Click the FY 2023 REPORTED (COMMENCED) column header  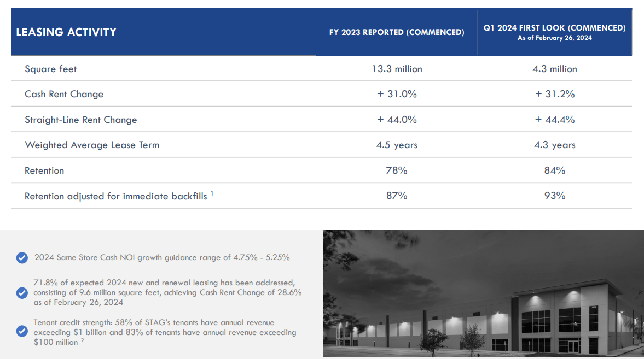397,32
